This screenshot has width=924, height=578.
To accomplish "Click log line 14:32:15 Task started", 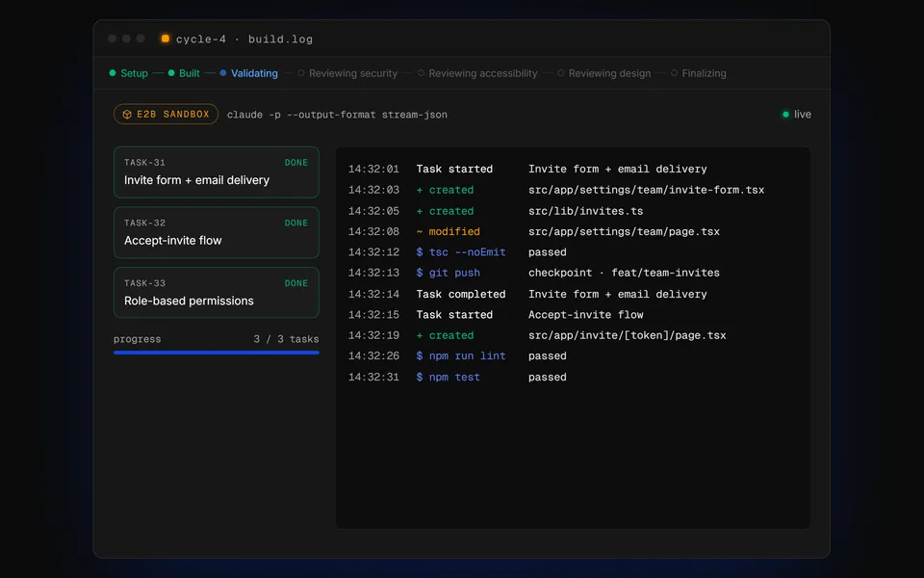I will (x=496, y=315).
